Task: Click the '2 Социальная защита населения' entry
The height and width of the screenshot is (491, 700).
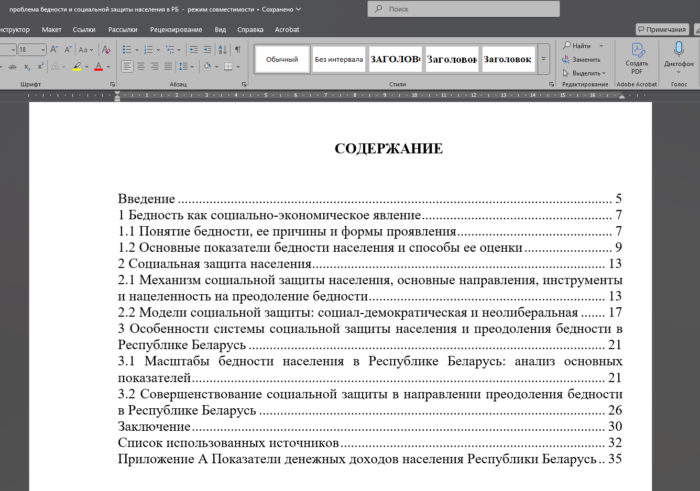Action: (x=370, y=264)
